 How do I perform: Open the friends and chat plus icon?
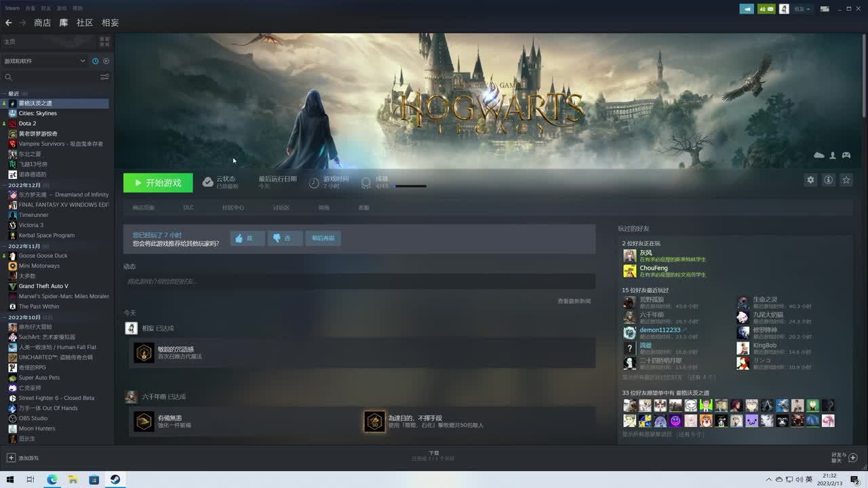tap(853, 457)
